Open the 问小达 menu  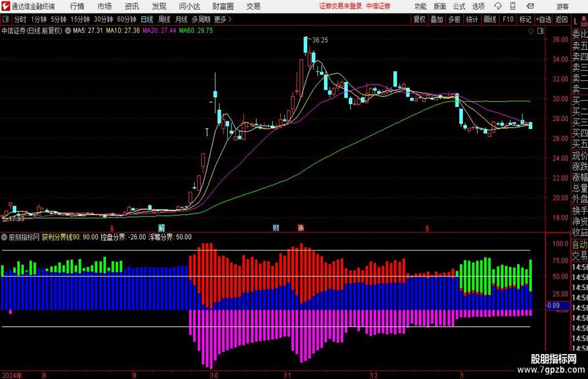190,6
